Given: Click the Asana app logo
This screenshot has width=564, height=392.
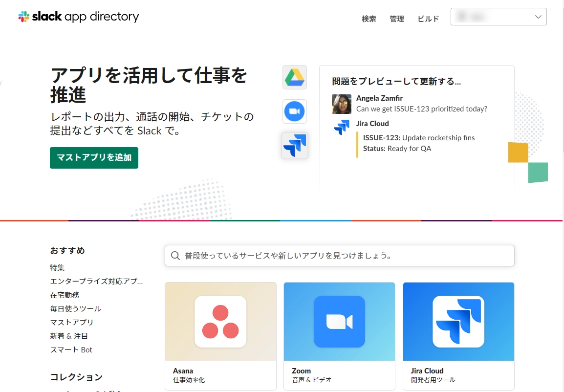Looking at the screenshot, I should (220, 322).
